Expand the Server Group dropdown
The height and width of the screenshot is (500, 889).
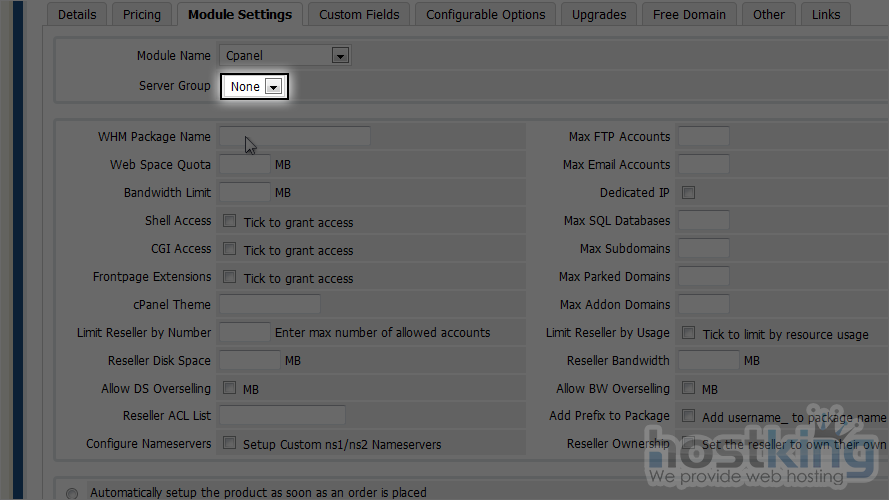click(255, 87)
